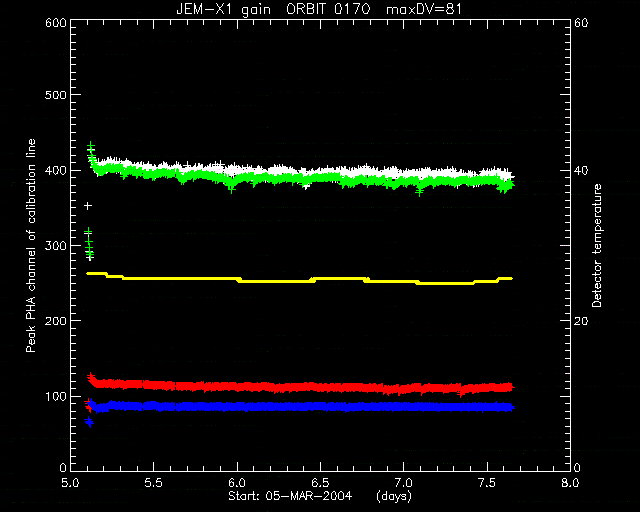640x512 pixels.
Task: Click the 60 label on right temperature axis
Action: pyautogui.click(x=581, y=23)
